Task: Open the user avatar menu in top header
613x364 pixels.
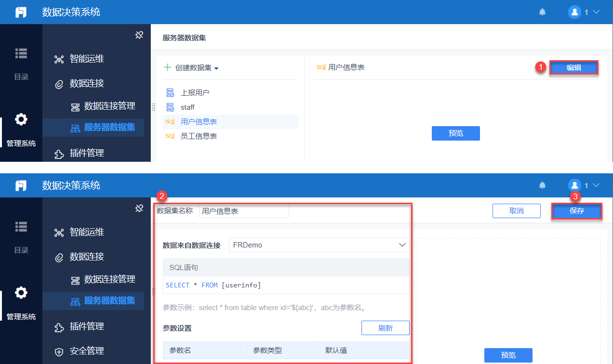Action: click(x=584, y=12)
